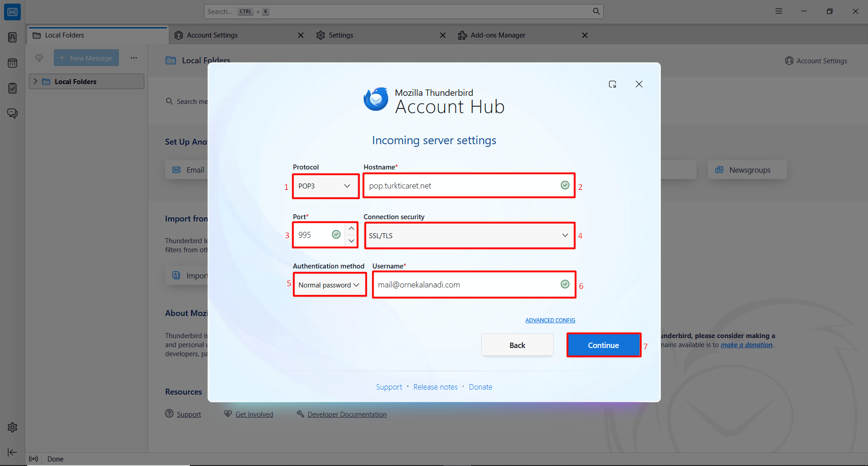Open the Thunderbird hamburger menu
868x466 pixels.
[778, 11]
